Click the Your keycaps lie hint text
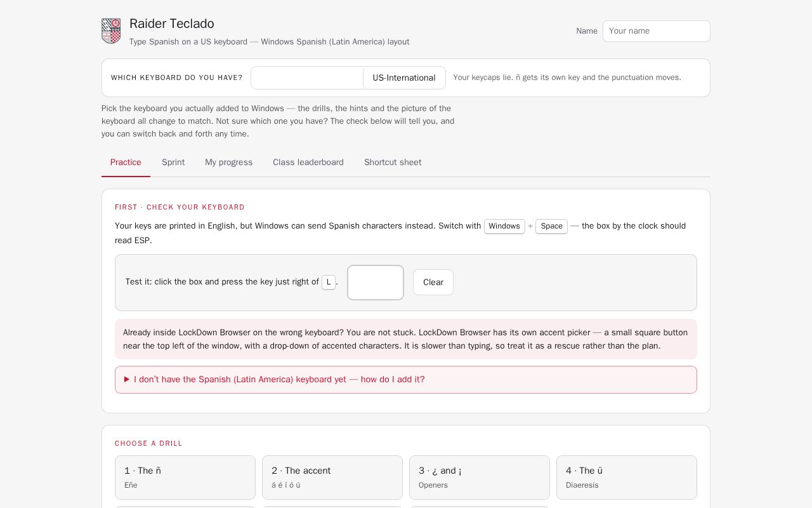The width and height of the screenshot is (812, 508). pyautogui.click(x=567, y=77)
